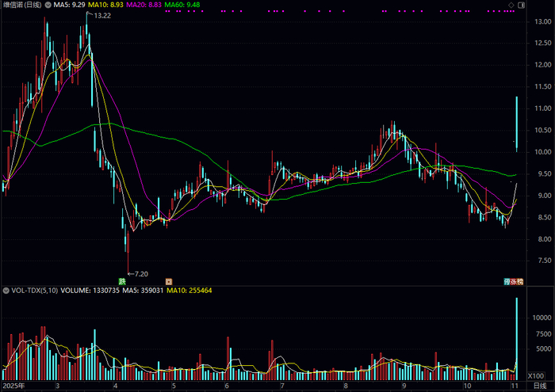Click the 12.00 price axis label
This screenshot has width=555, height=392.
542,65
